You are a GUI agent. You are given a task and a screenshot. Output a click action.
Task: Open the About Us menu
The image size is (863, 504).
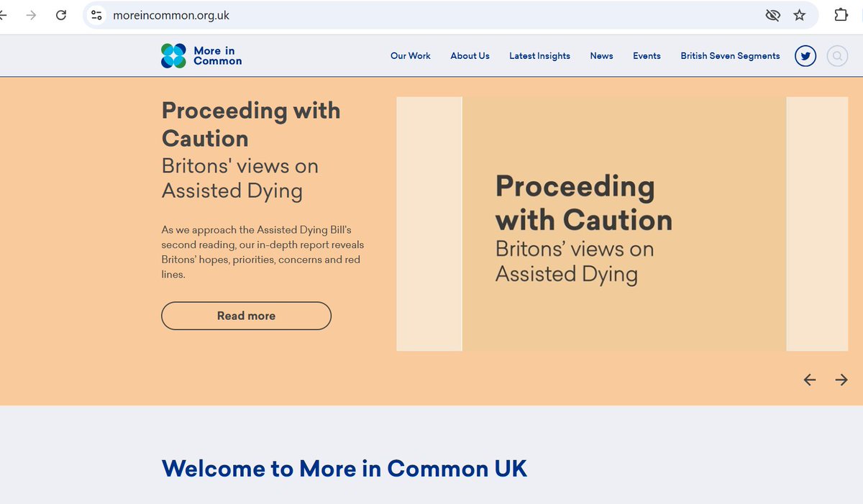coord(470,56)
